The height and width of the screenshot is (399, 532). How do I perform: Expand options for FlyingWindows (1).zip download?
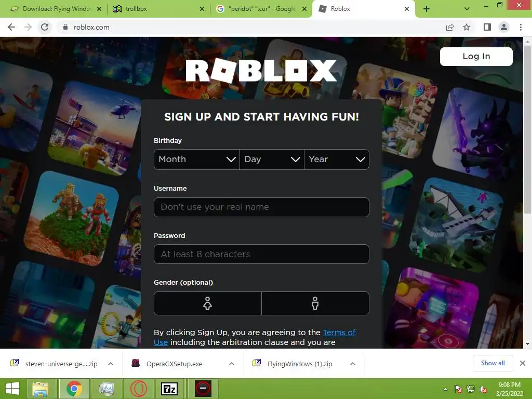(353, 364)
